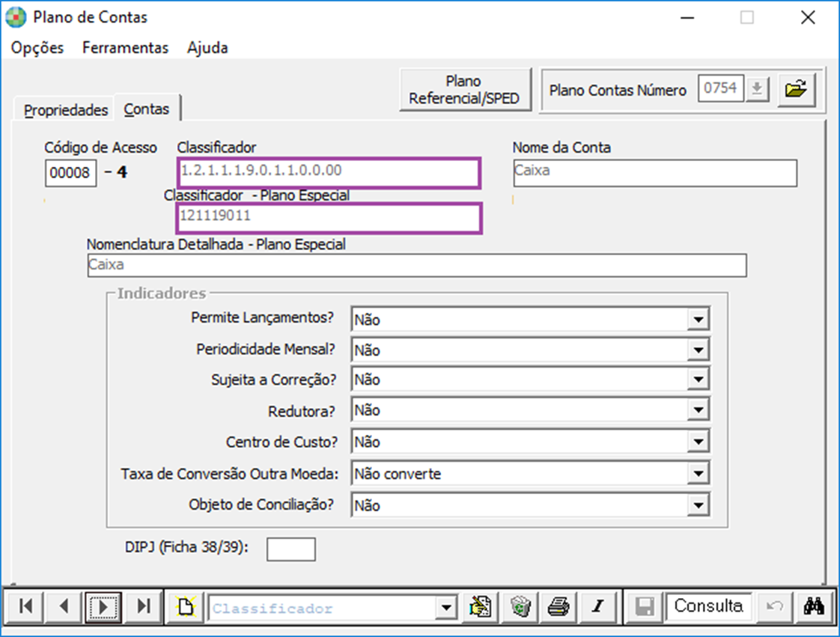Open the Opções menu

point(37,48)
